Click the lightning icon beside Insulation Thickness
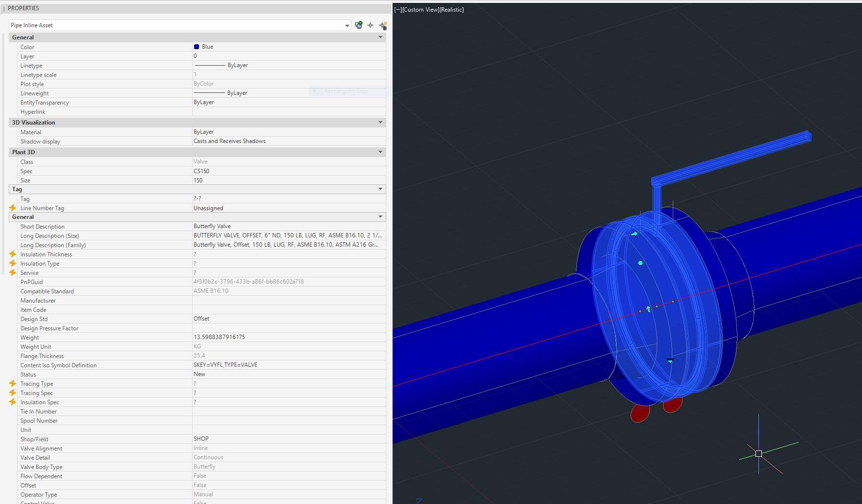Image resolution: width=862 pixels, height=504 pixels. [x=13, y=254]
